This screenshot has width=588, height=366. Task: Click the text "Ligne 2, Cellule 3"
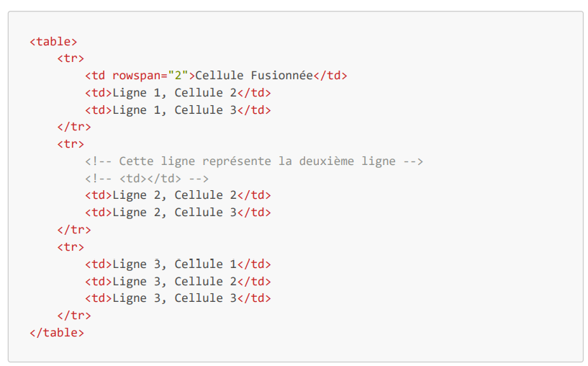174,213
